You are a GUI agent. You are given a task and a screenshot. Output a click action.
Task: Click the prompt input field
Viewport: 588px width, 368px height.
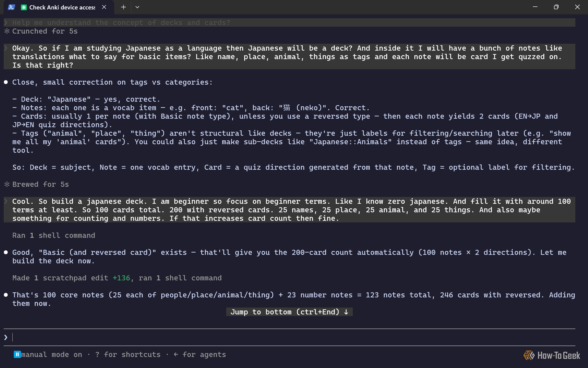click(x=289, y=337)
